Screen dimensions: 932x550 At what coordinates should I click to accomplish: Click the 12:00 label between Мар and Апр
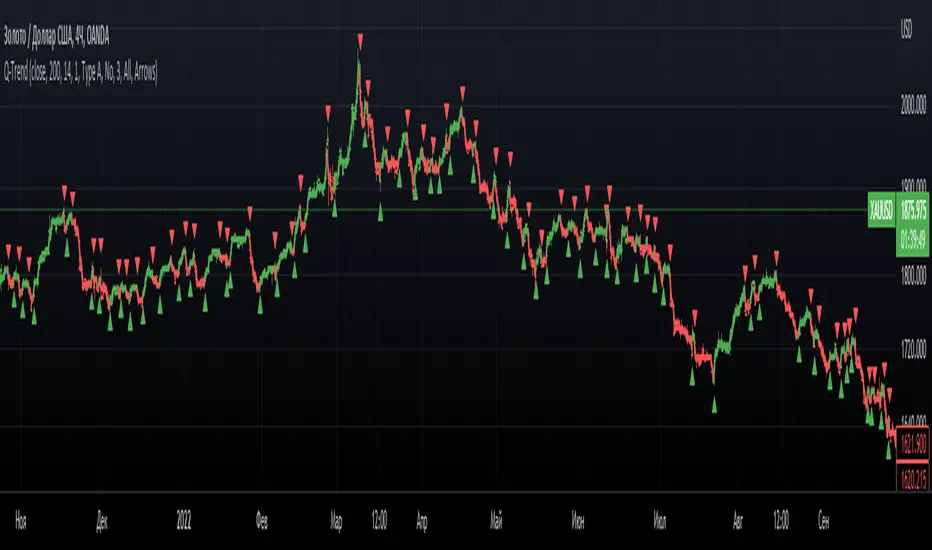click(379, 521)
